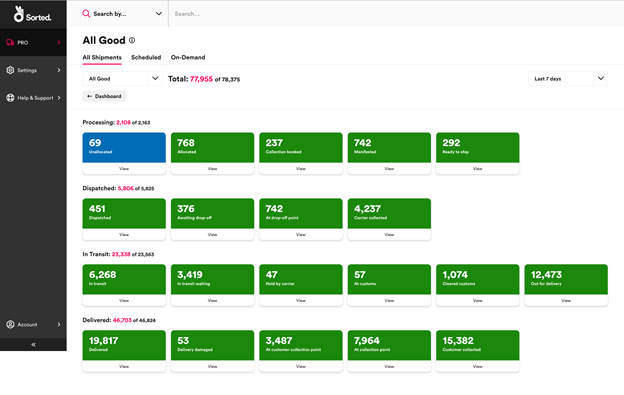Image resolution: width=624 pixels, height=395 pixels.
Task: Open the Help & Support menu item
Action: pos(33,98)
